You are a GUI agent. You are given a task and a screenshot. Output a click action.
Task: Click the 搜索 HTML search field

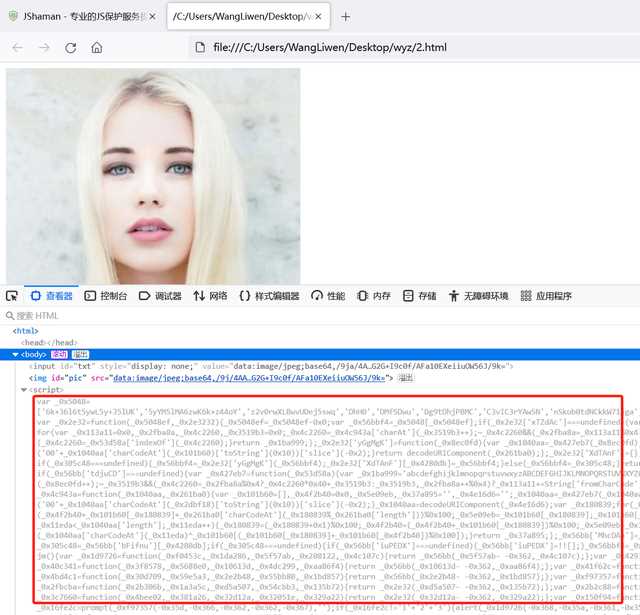[x=320, y=316]
